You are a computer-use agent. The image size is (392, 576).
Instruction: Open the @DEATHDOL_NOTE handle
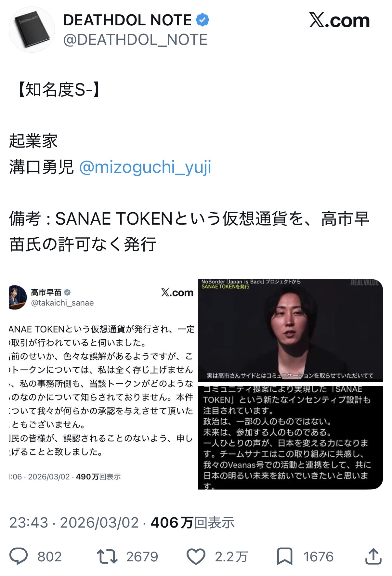[x=135, y=40]
